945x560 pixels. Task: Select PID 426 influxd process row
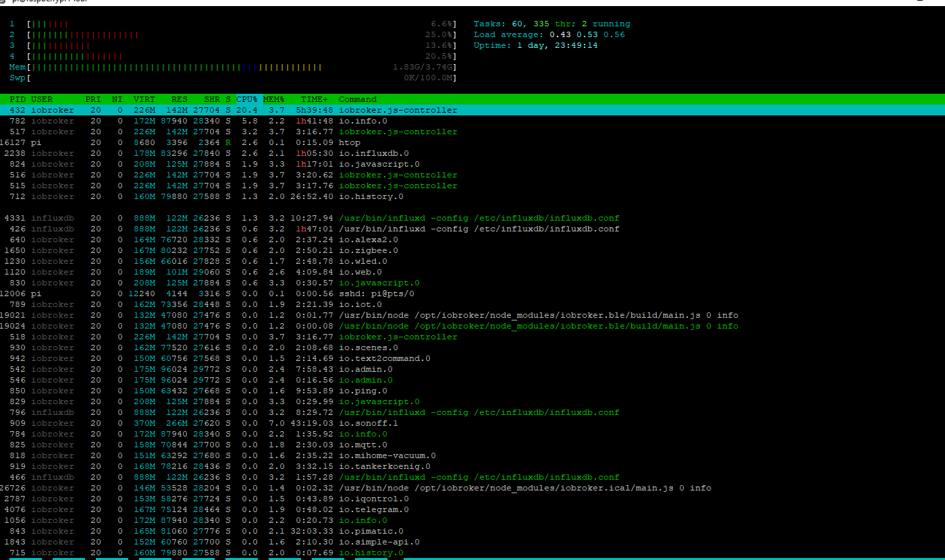[473, 229]
